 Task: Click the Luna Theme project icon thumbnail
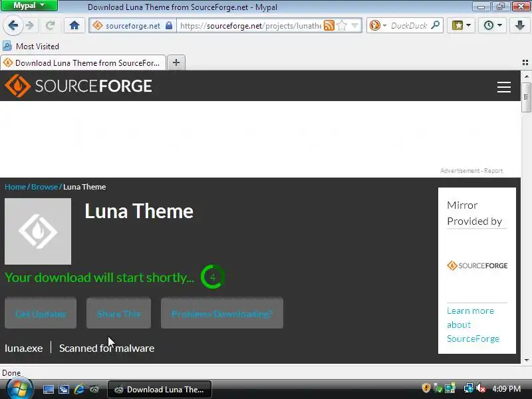pos(38,231)
